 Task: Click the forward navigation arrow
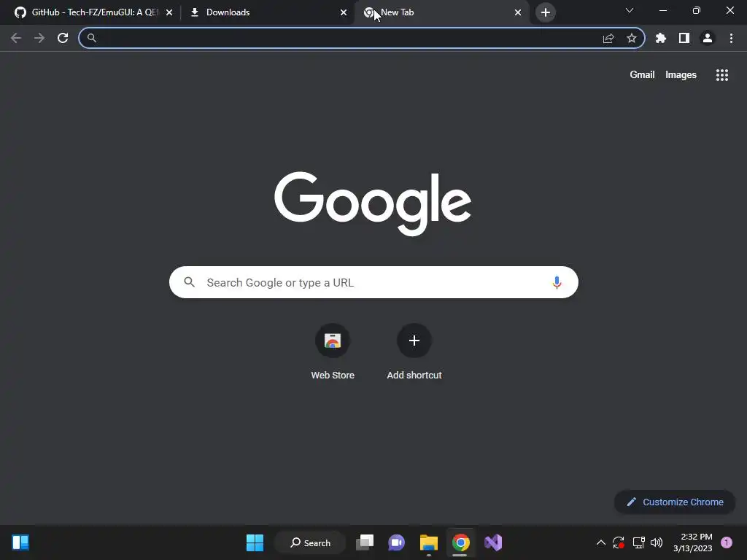(39, 38)
